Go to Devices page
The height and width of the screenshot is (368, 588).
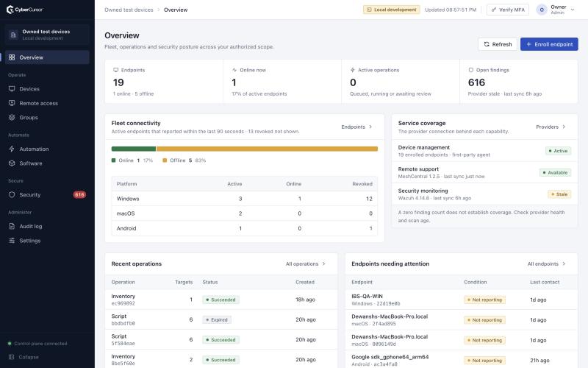tap(47, 89)
